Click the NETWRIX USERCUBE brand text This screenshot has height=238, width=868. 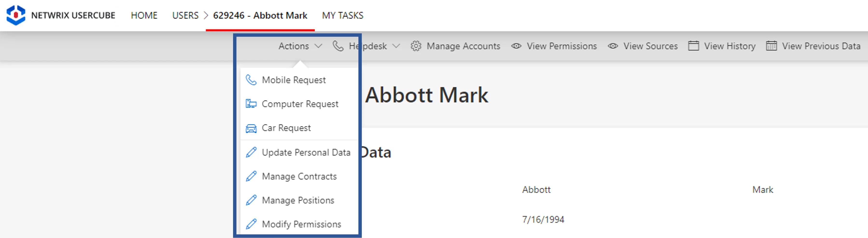pyautogui.click(x=73, y=15)
